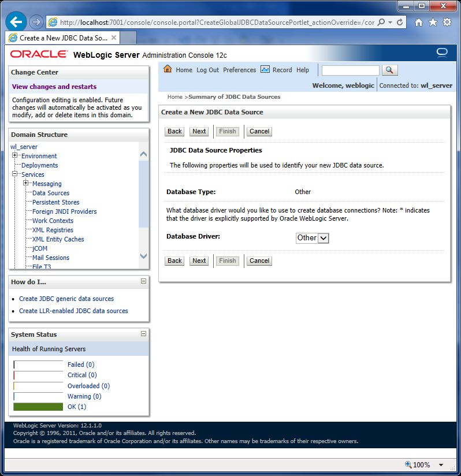Open Help in console toolbar

pyautogui.click(x=303, y=70)
